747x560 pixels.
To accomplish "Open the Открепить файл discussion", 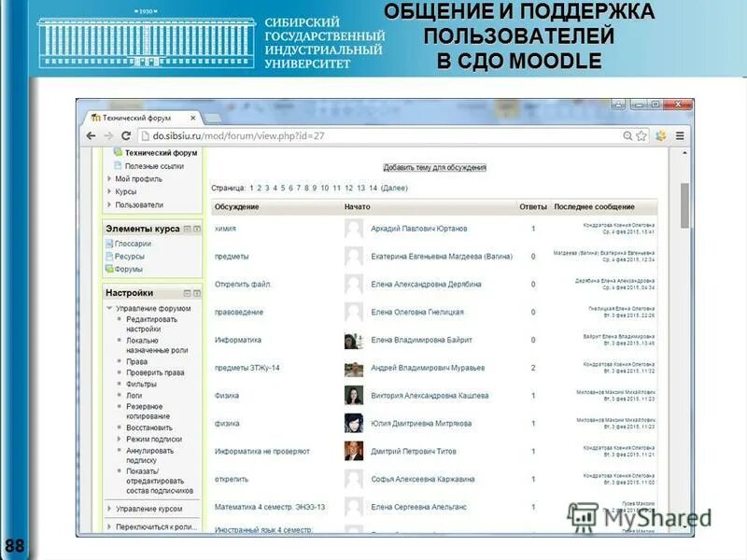I will click(x=243, y=285).
